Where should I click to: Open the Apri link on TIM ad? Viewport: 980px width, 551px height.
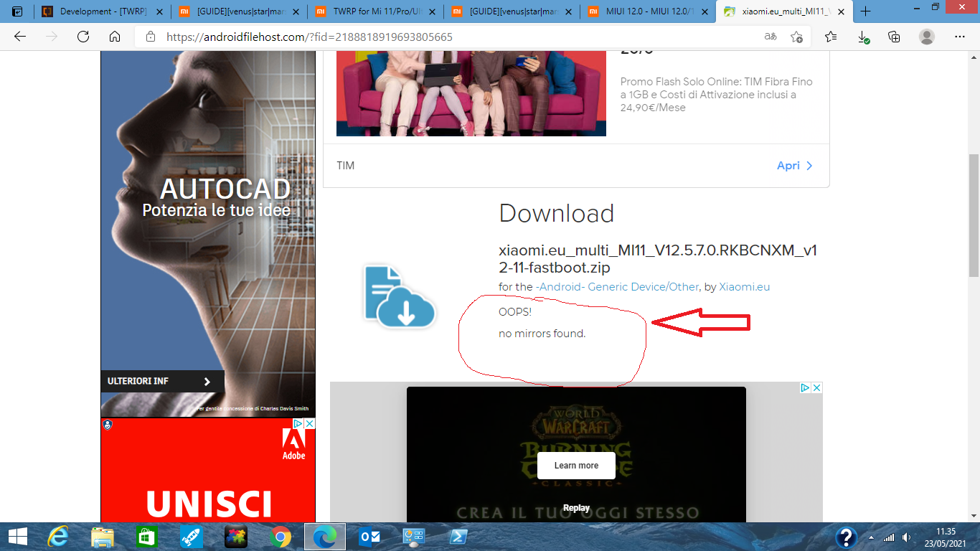pyautogui.click(x=795, y=166)
